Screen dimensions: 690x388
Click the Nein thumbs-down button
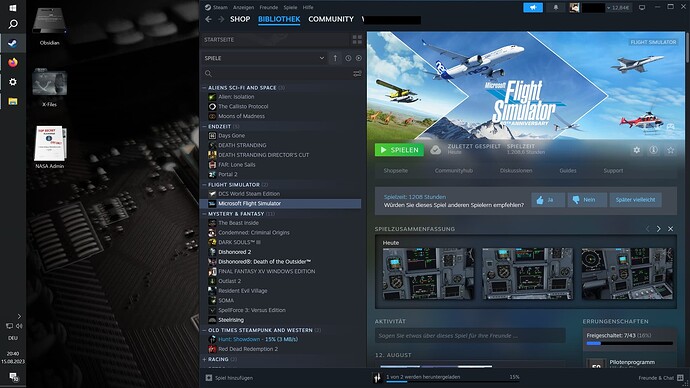(x=587, y=200)
